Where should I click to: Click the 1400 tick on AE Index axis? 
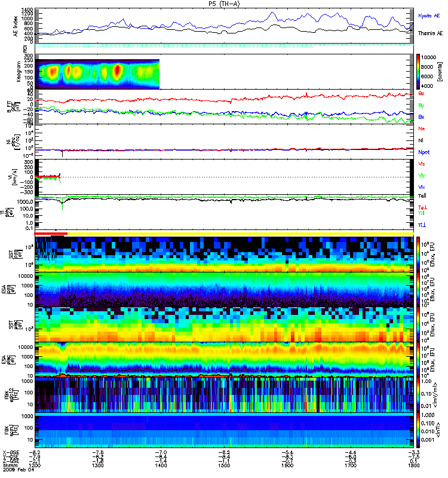(x=27, y=10)
